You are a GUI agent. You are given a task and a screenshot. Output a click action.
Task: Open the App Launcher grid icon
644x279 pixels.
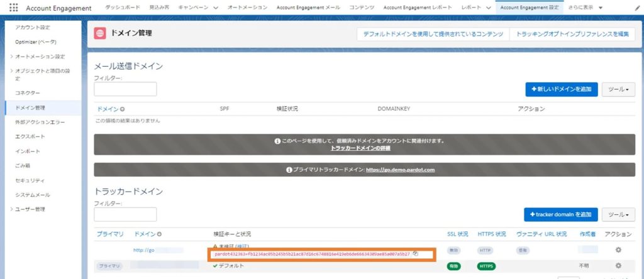click(x=14, y=8)
